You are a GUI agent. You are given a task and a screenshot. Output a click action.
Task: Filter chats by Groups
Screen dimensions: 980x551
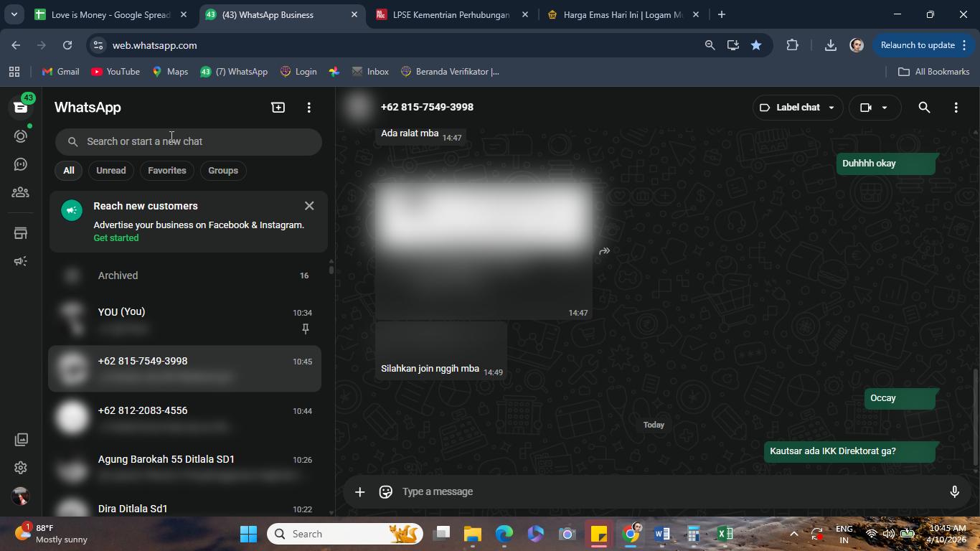pos(223,171)
